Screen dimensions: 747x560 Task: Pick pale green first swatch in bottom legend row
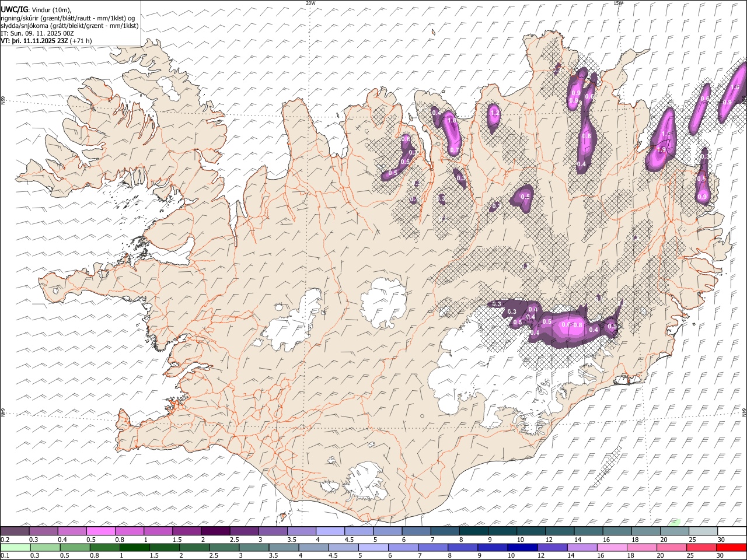15,547
